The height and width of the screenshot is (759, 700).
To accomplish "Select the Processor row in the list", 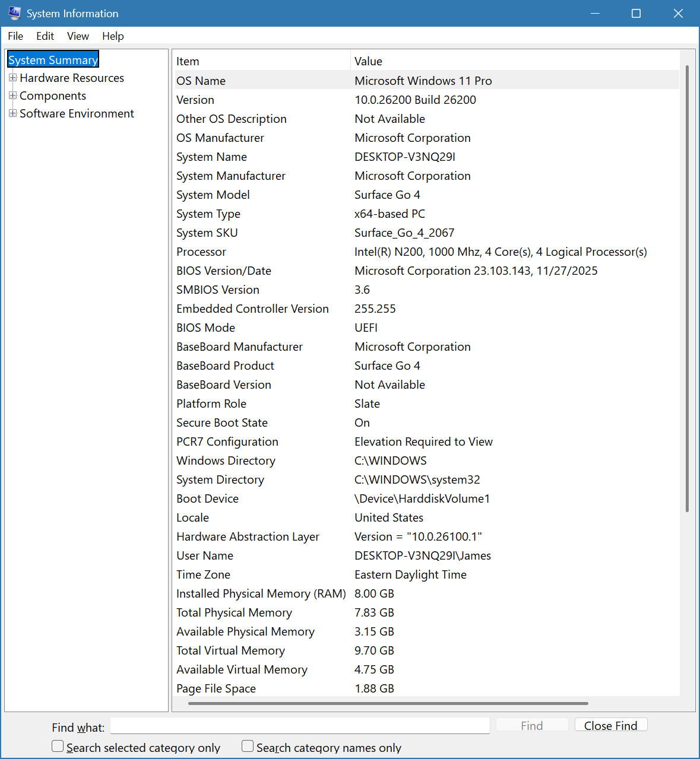I will pos(426,252).
